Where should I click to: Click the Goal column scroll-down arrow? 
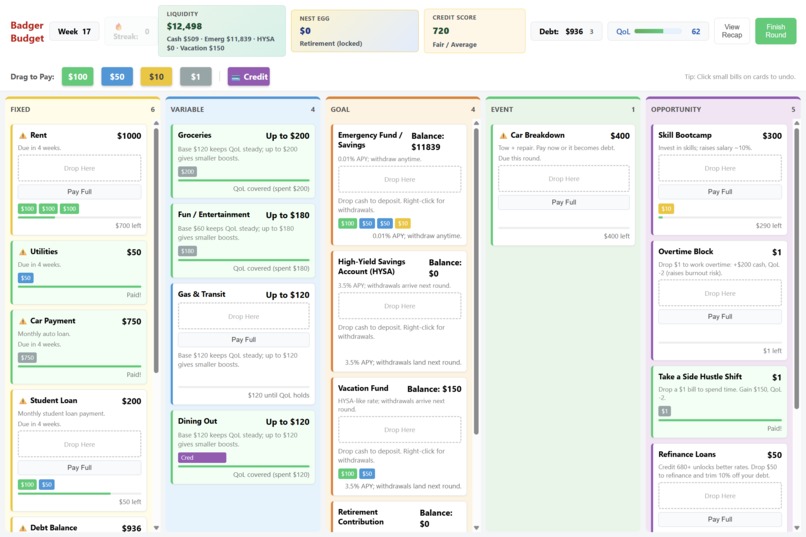pyautogui.click(x=476, y=528)
